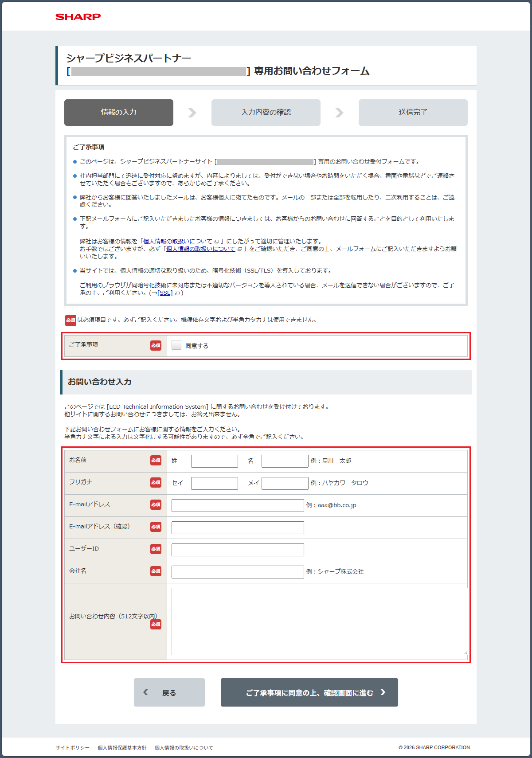Screen dimensions: 532x758
Task: Click the 必須 badge beside フリガナ
Action: point(156,482)
